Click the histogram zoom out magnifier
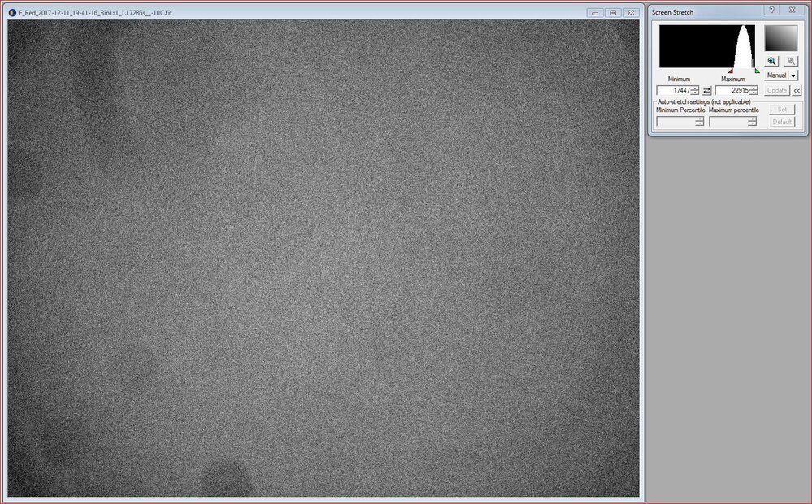The height and width of the screenshot is (504, 812). pyautogui.click(x=790, y=61)
